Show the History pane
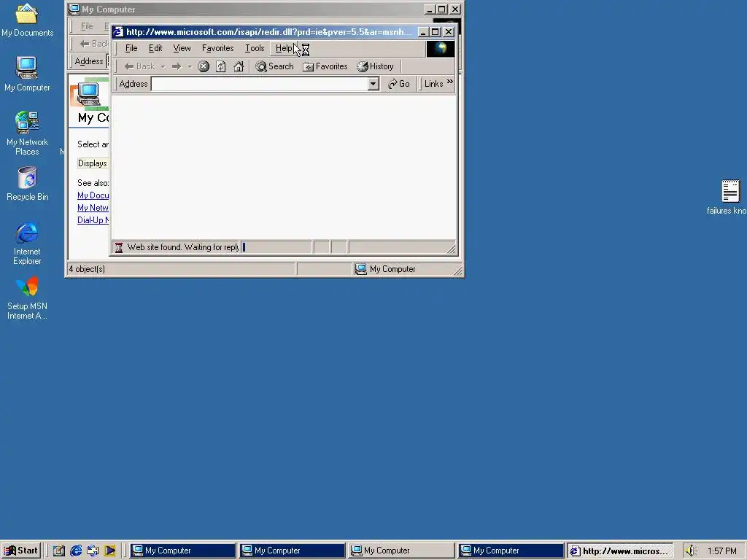 pos(376,66)
